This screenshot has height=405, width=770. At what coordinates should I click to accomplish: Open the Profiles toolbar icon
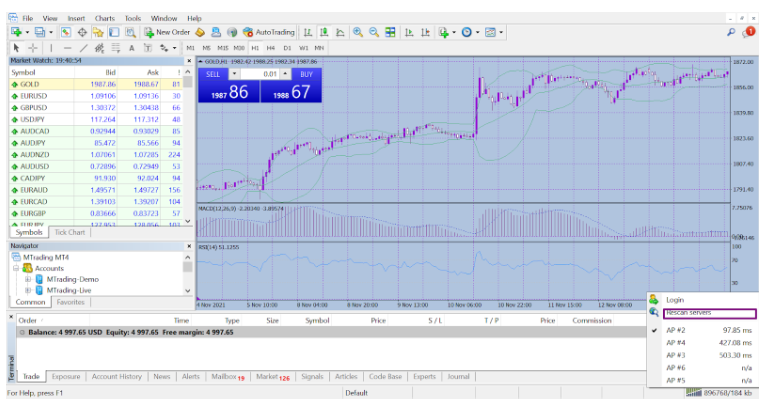[40, 32]
